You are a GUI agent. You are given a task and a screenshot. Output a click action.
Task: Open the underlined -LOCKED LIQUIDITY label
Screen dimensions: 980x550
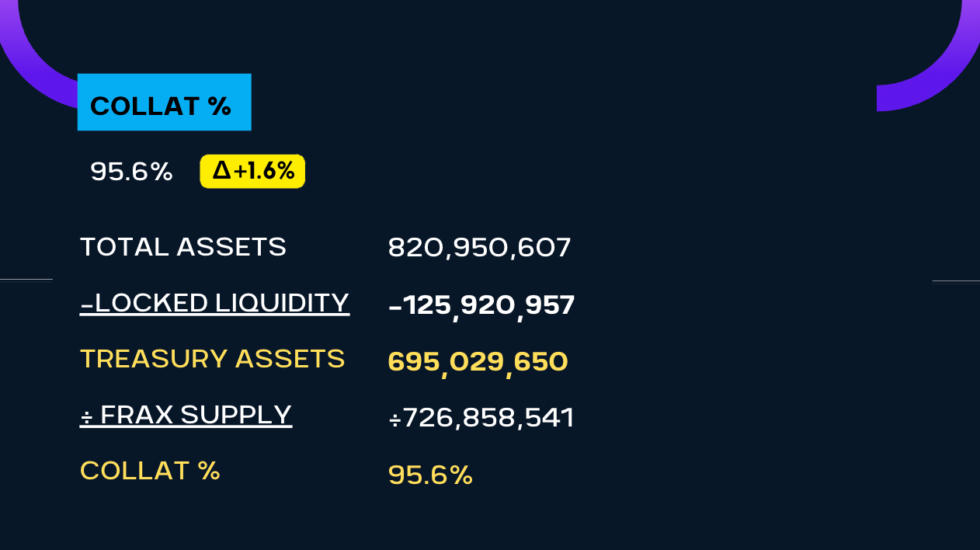214,303
